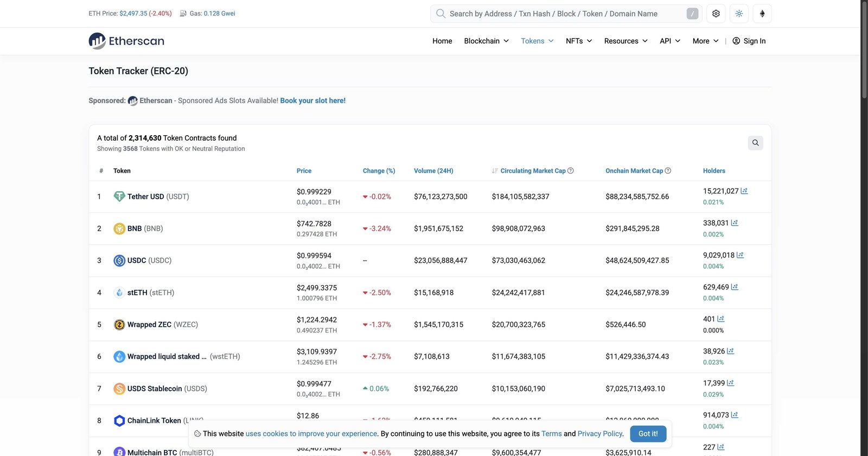Sort by the Price column header
Screen dimensions: 868x456
(x=304, y=170)
